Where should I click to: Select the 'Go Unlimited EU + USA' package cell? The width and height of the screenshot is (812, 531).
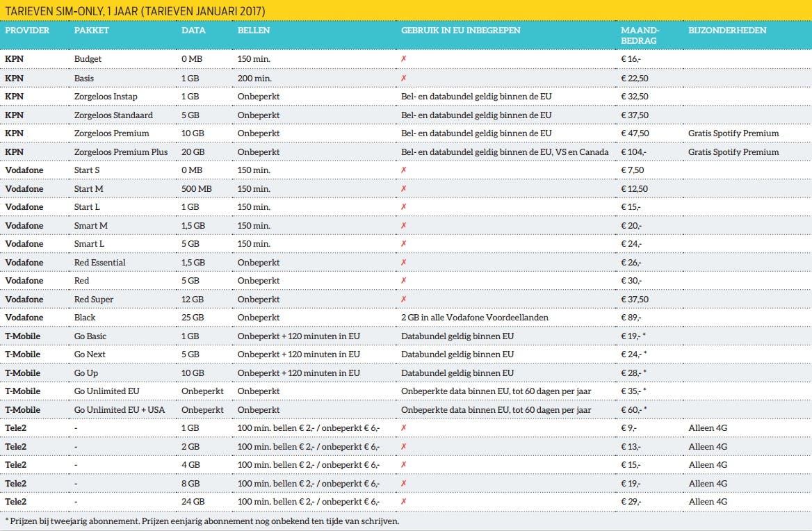pos(119,410)
